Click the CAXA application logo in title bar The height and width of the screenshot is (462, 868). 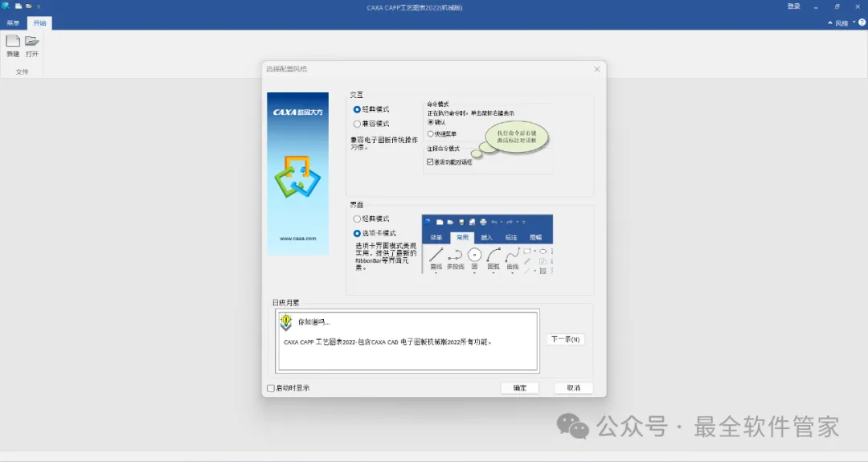(6, 6)
